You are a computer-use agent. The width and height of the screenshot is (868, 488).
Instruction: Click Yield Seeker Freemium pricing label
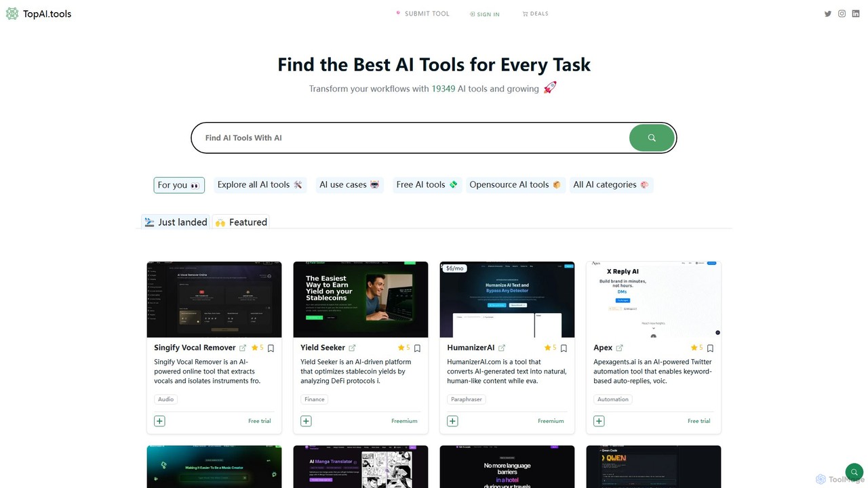click(x=404, y=421)
